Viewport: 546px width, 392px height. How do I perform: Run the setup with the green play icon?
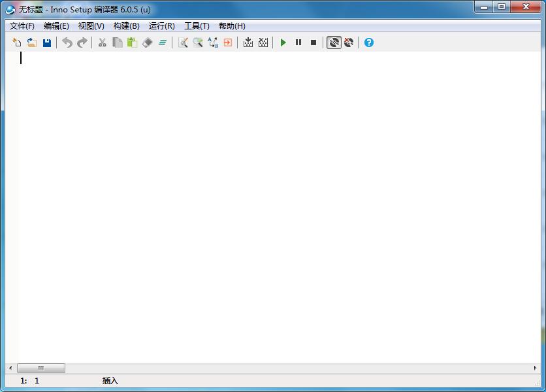pyautogui.click(x=283, y=42)
